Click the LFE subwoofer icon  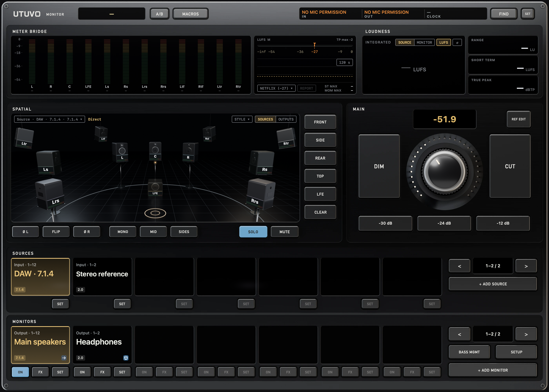(155, 187)
